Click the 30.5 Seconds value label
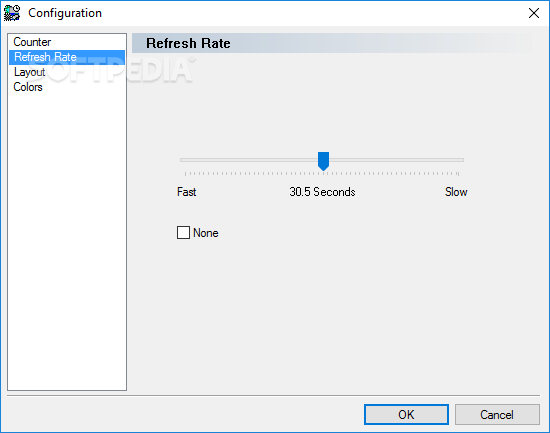Screen dimensions: 550x433 [x=322, y=192]
